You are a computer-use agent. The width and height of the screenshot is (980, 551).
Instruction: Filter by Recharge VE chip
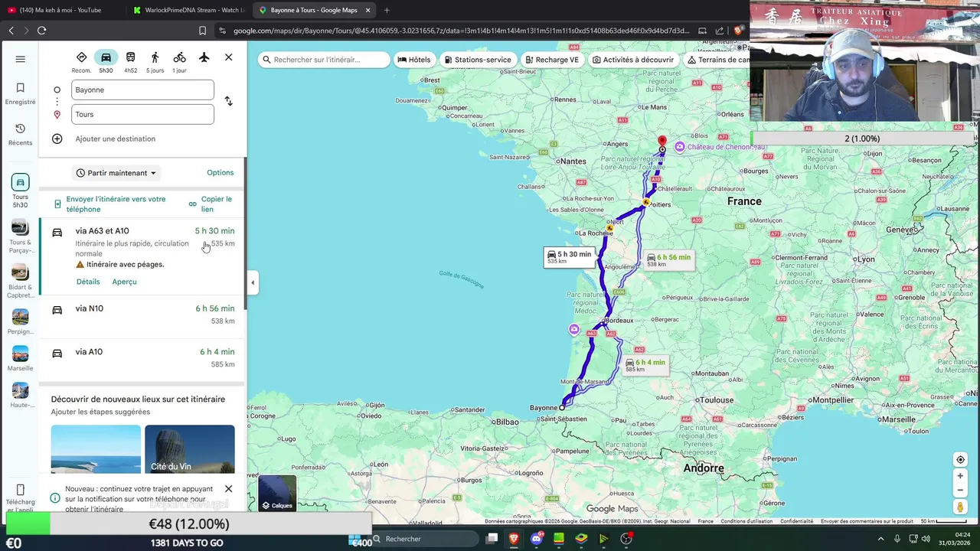coord(551,60)
